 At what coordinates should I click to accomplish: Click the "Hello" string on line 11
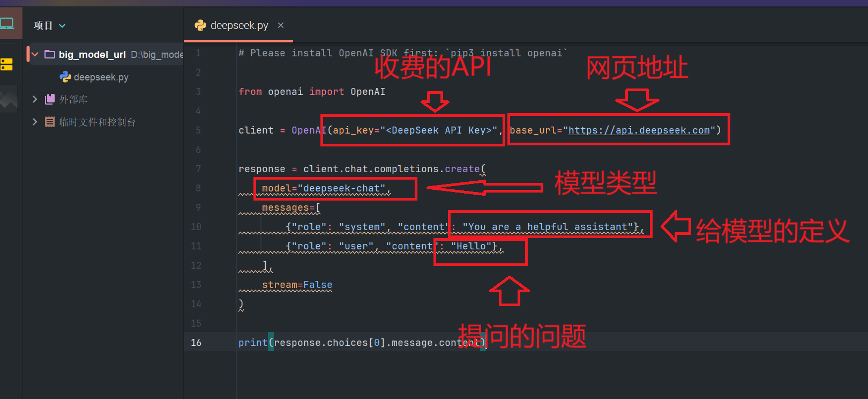pos(471,246)
